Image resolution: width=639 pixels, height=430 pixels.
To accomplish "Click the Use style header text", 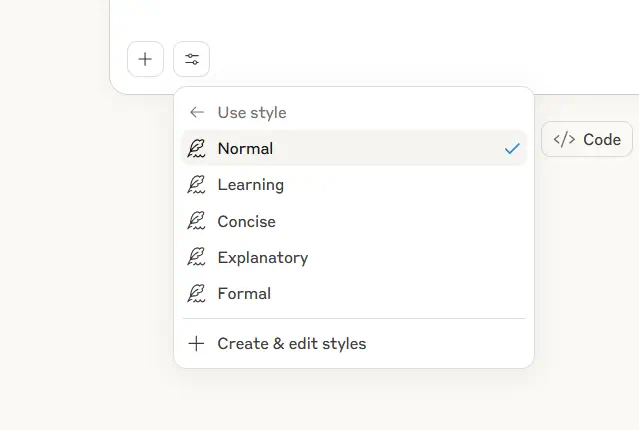I will click(252, 113).
